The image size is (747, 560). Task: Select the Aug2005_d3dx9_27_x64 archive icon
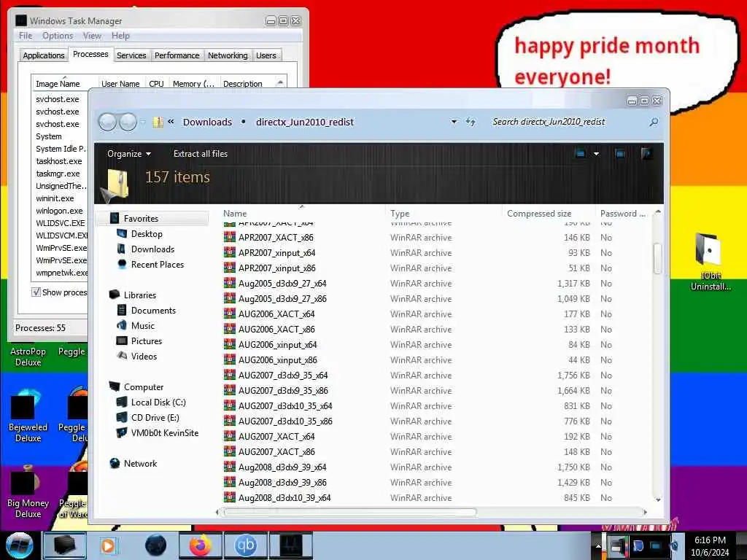pos(230,284)
